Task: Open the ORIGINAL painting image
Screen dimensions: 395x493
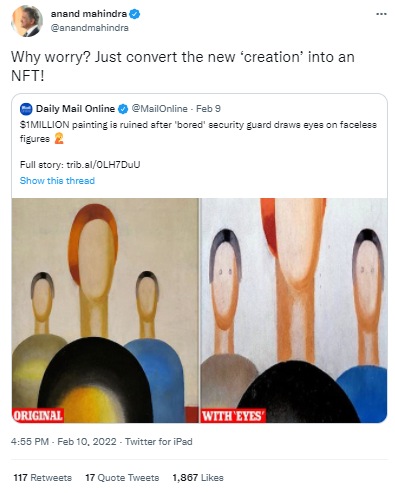Action: (x=105, y=310)
